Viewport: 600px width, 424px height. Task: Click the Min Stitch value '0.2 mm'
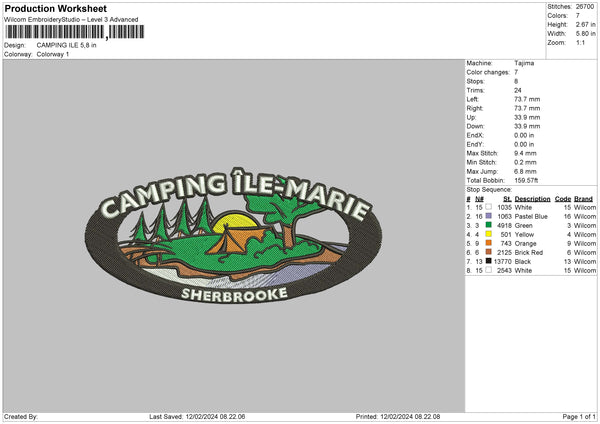(525, 162)
